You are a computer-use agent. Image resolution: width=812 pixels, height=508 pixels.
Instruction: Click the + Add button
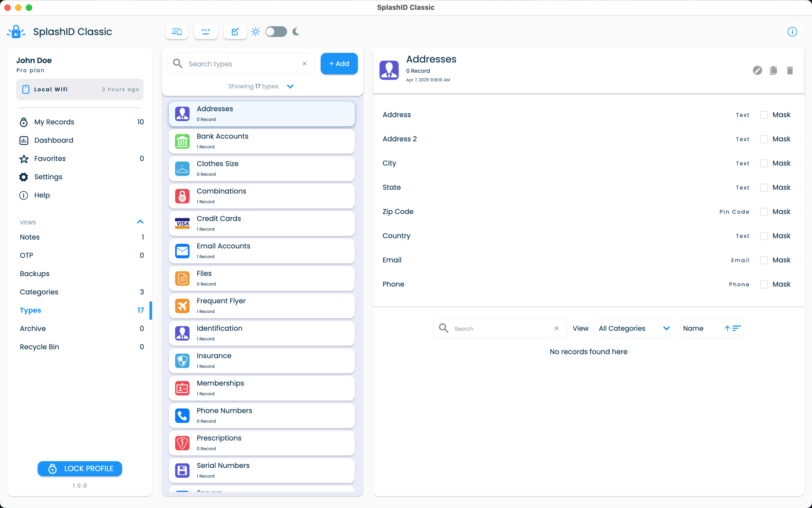[339, 63]
